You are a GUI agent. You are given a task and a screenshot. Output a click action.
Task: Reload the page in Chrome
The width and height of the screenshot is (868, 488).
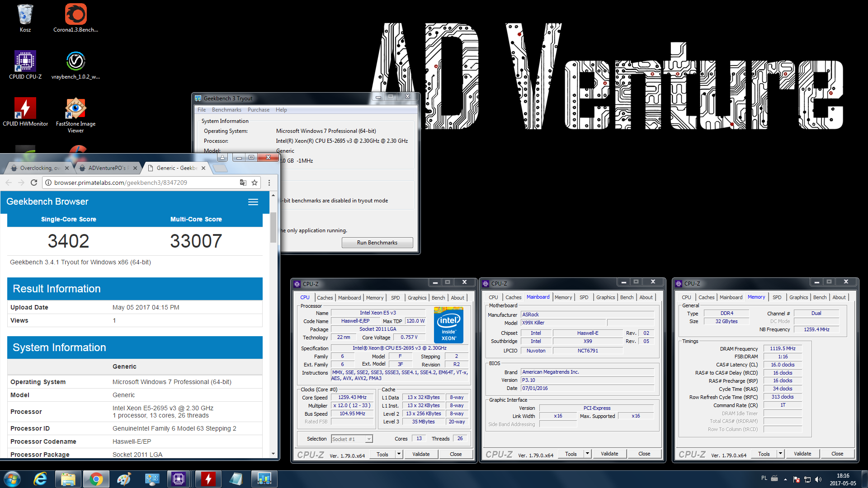click(x=33, y=183)
